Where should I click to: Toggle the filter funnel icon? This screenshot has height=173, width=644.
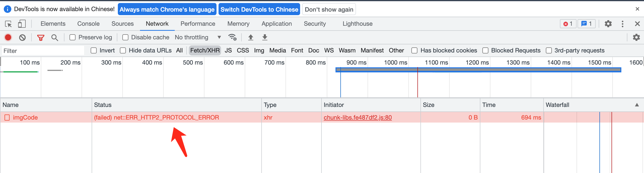(41, 38)
